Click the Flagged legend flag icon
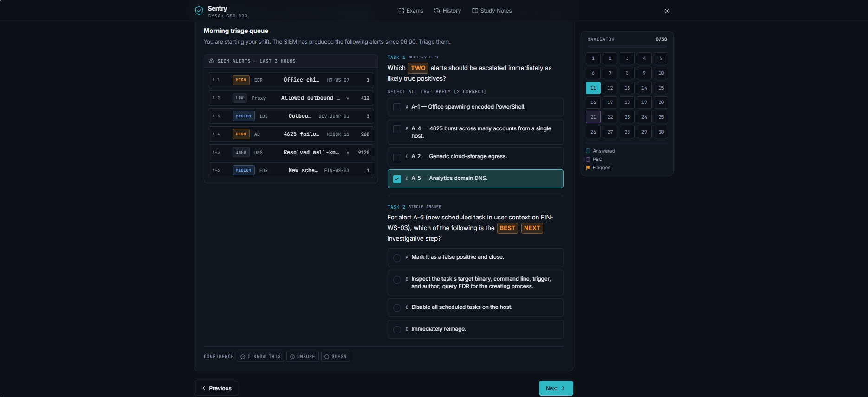Viewport: 868px width, 397px height. coord(588,168)
